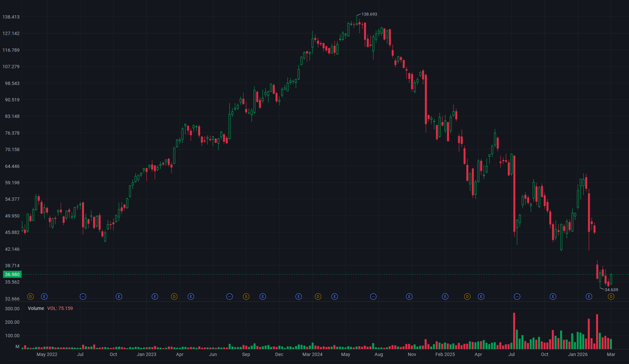The height and width of the screenshot is (364, 629).
Task: Click the rightmost dividend D marker near Mar 2026
Action: click(x=611, y=296)
